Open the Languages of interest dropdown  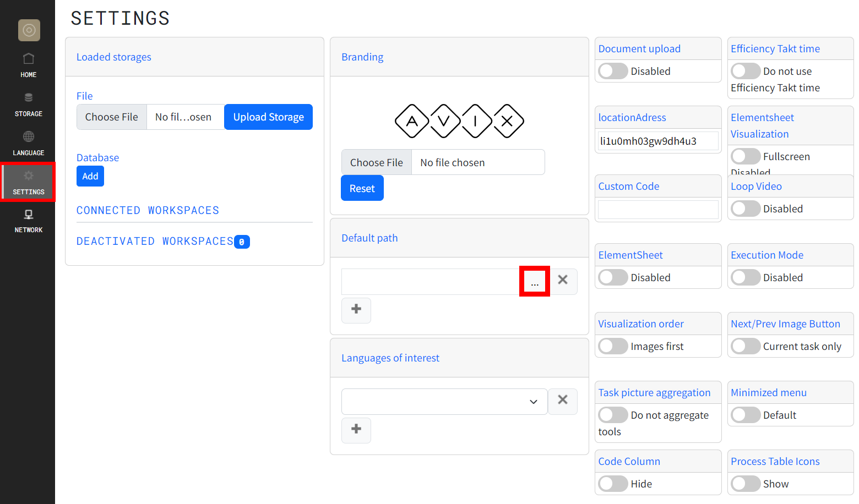[x=444, y=402]
